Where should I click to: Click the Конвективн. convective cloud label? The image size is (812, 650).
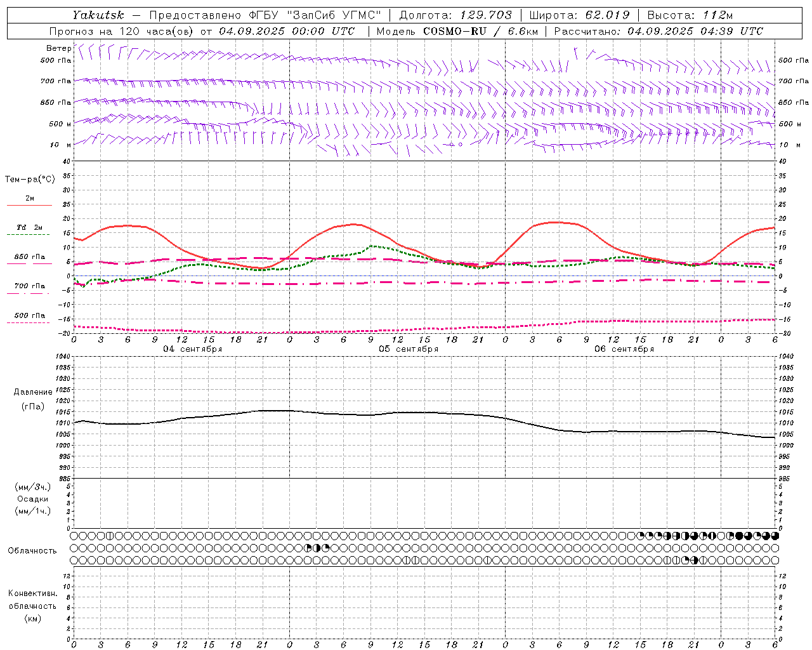[32, 594]
